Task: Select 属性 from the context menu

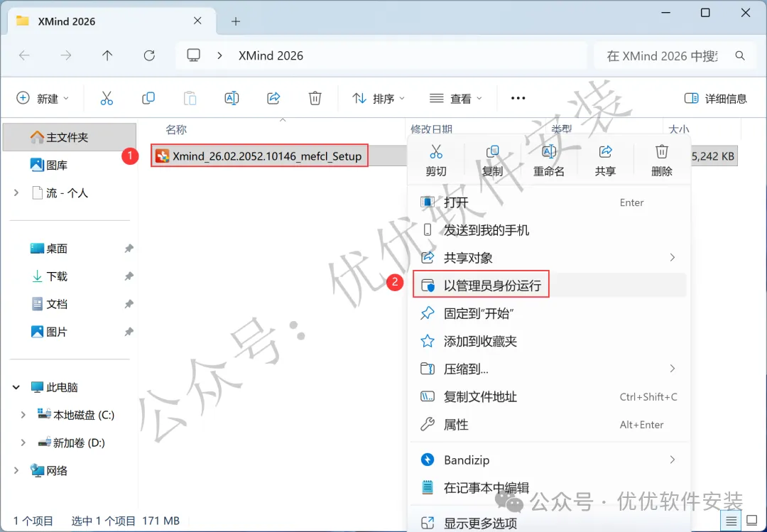Action: (x=549, y=424)
